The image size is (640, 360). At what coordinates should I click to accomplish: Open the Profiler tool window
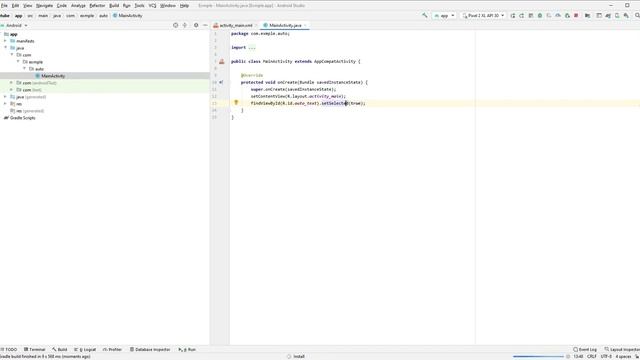(113, 350)
